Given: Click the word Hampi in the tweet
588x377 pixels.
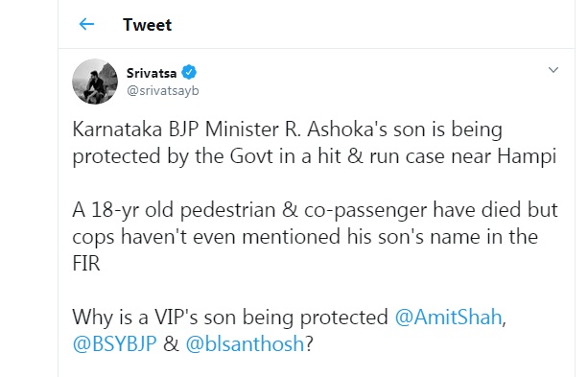Looking at the screenshot, I should point(527,156).
